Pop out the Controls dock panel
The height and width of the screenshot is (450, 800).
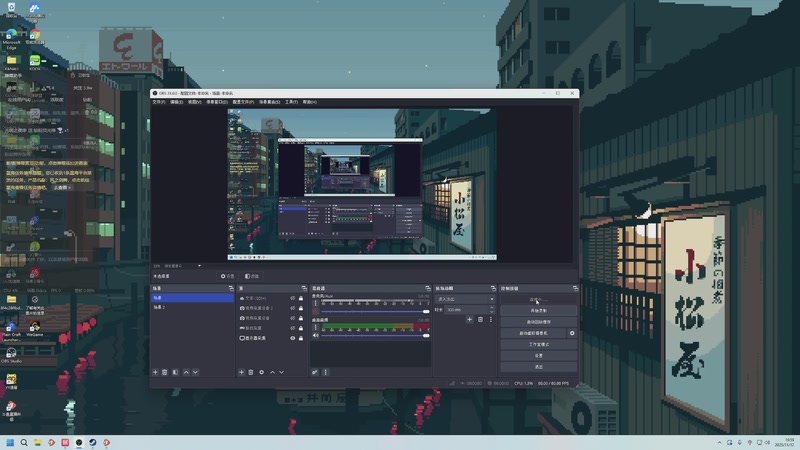pyautogui.click(x=575, y=288)
